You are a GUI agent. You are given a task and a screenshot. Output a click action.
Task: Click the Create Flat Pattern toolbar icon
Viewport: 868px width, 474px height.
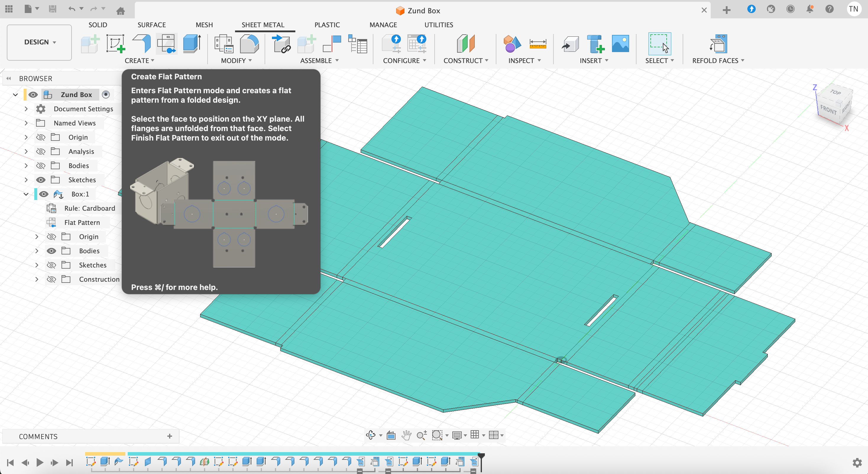point(166,43)
